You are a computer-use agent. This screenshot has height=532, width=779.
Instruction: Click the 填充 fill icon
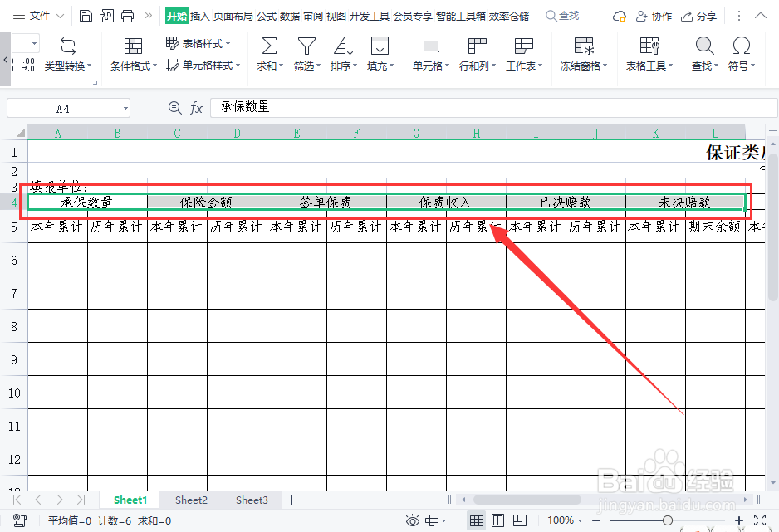coord(380,46)
